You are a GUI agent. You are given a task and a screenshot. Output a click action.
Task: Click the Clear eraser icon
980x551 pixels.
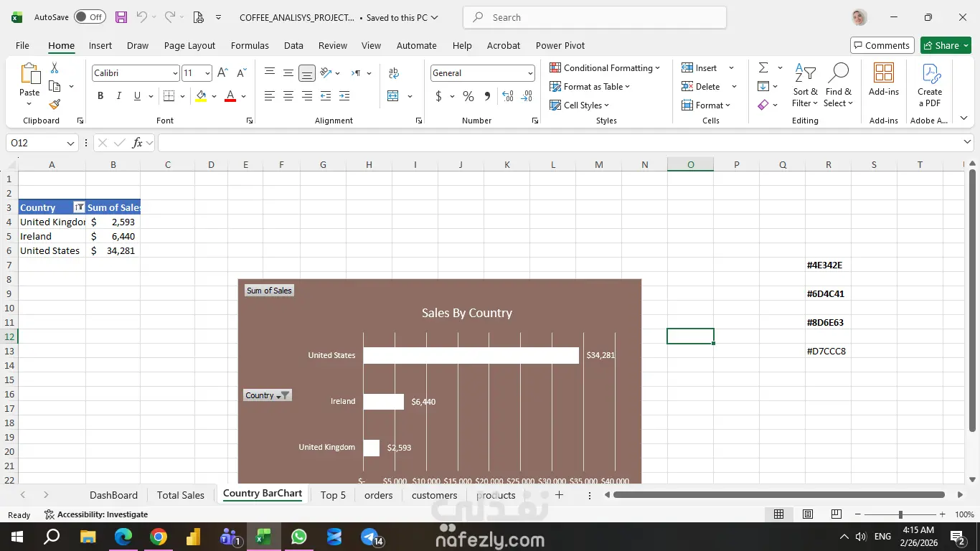click(763, 105)
